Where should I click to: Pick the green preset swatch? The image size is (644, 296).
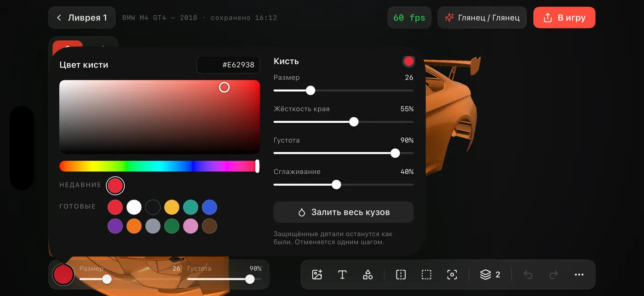click(172, 226)
